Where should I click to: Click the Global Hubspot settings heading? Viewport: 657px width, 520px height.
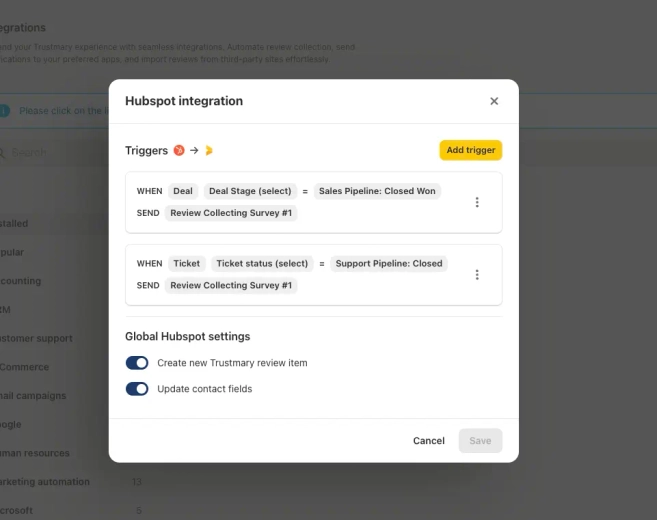click(188, 336)
